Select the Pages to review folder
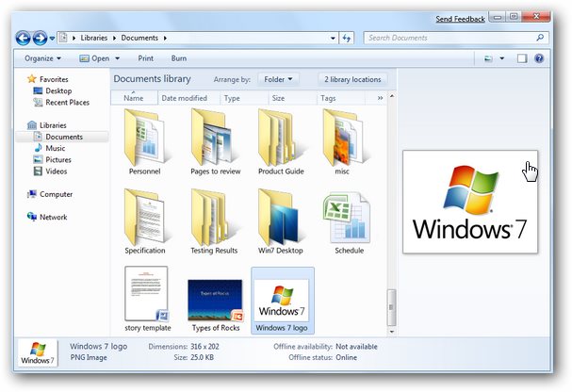 point(215,142)
